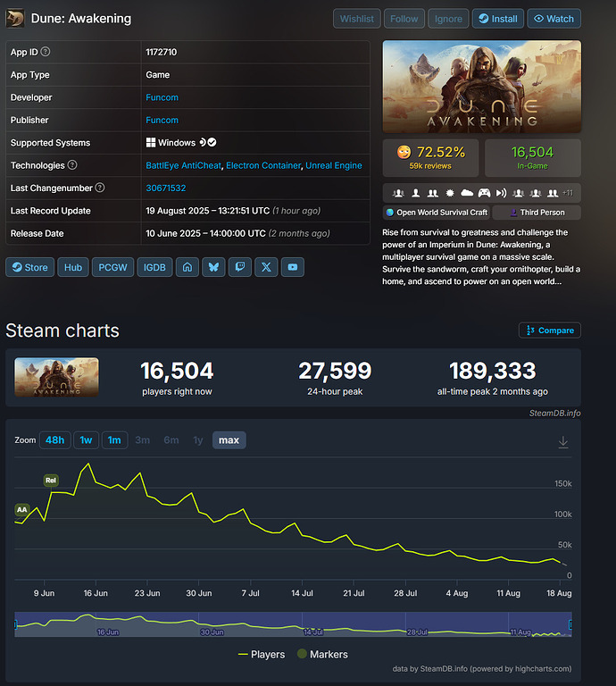Open the official homepage via the house icon

(187, 267)
